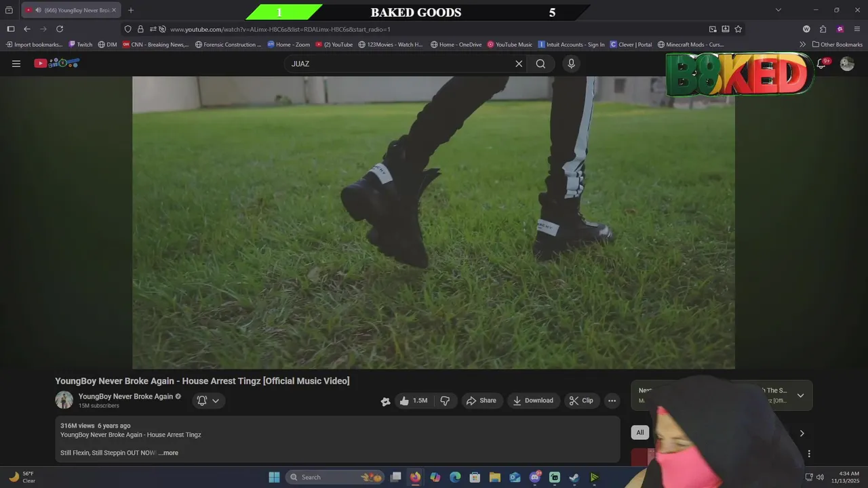Click the URL address field
Image resolution: width=868 pixels, height=488 pixels.
pos(434,29)
